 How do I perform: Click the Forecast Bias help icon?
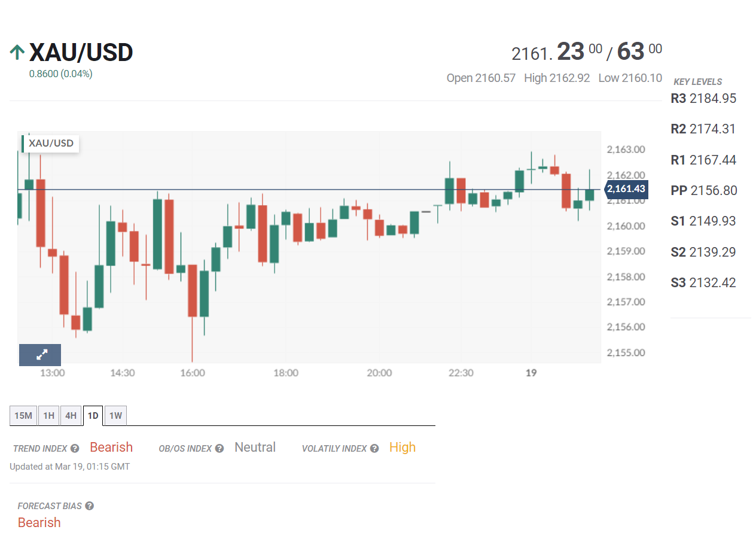pyautogui.click(x=89, y=506)
